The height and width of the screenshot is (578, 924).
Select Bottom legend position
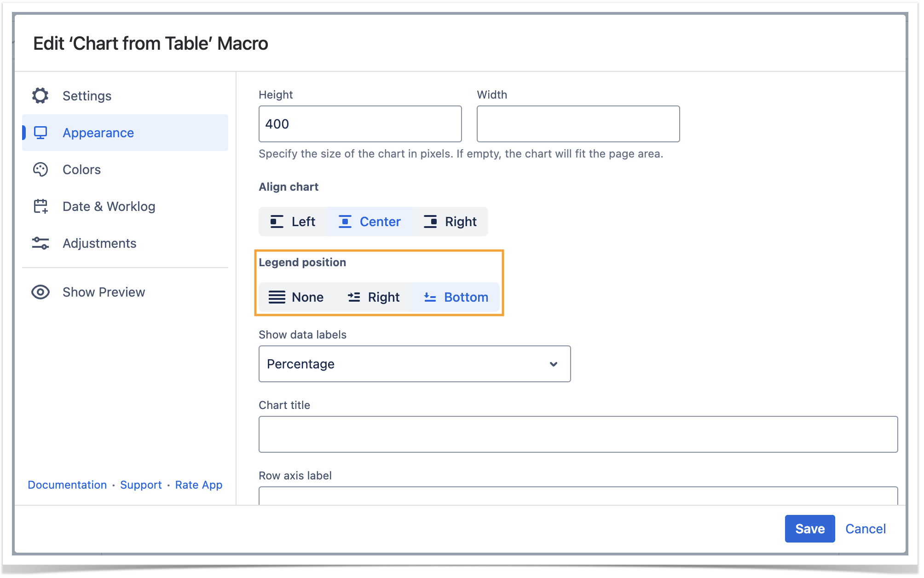(456, 297)
